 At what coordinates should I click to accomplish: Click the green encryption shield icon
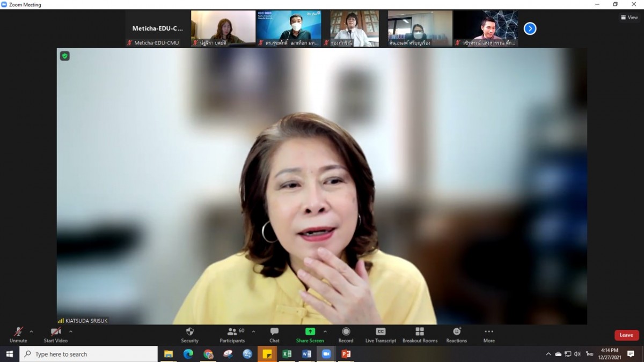[x=64, y=56]
